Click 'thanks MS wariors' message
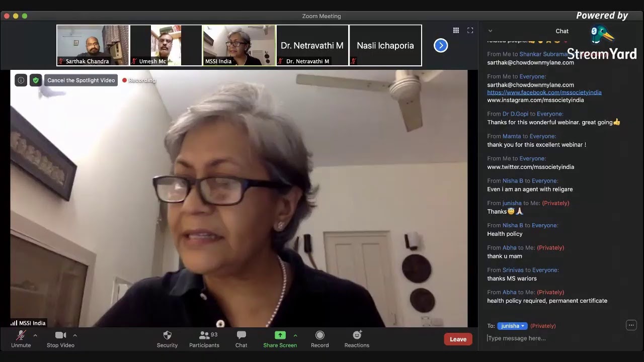 (512, 279)
